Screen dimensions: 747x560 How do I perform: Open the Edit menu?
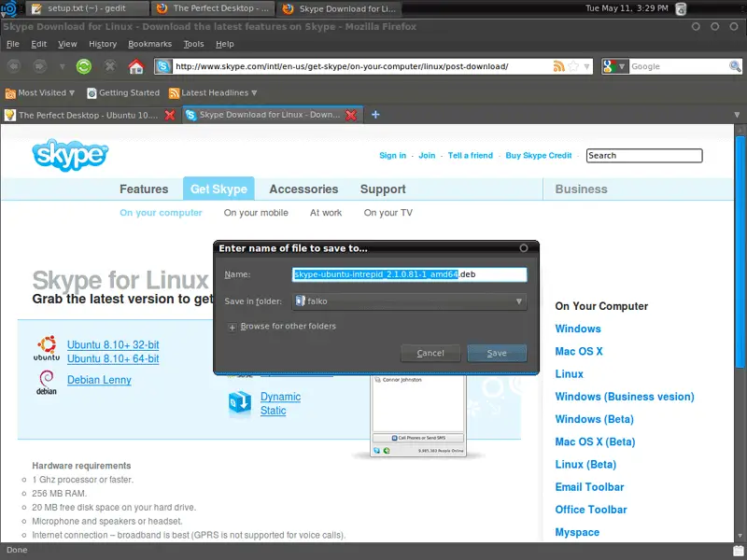point(38,44)
